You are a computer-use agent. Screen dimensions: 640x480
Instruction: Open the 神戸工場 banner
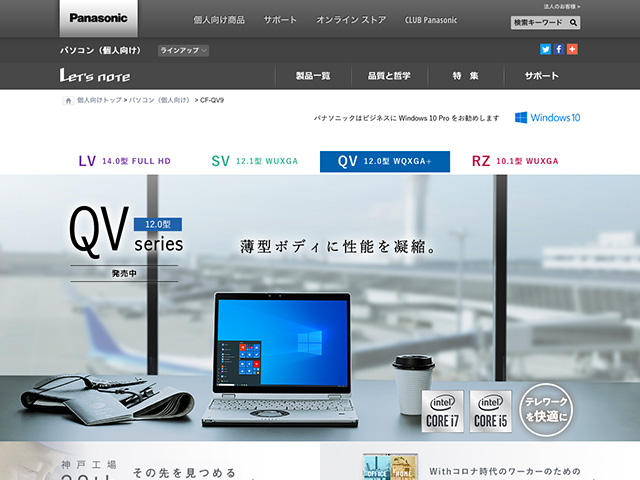tap(160, 461)
